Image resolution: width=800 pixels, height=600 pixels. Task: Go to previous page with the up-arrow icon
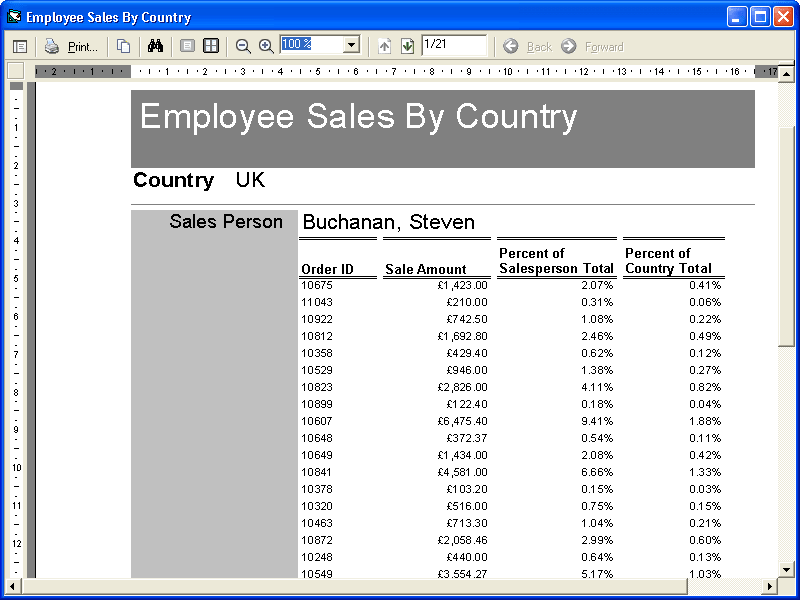coord(385,46)
